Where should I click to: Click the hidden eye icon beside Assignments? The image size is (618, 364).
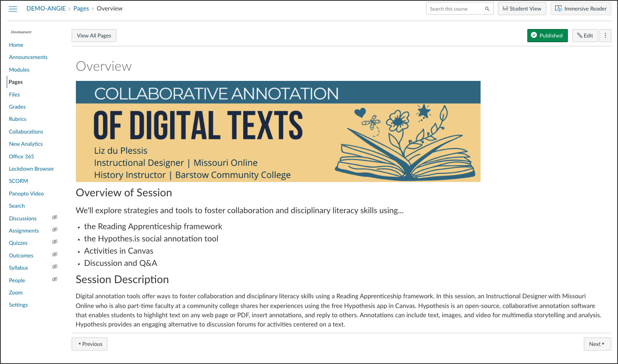(54, 230)
